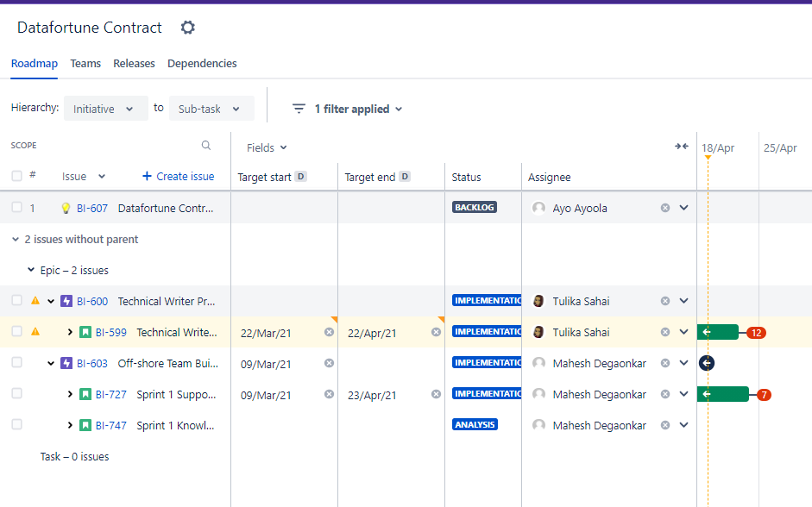812x507 pixels.
Task: Collapse BI-600 epic children
Action: (51, 301)
